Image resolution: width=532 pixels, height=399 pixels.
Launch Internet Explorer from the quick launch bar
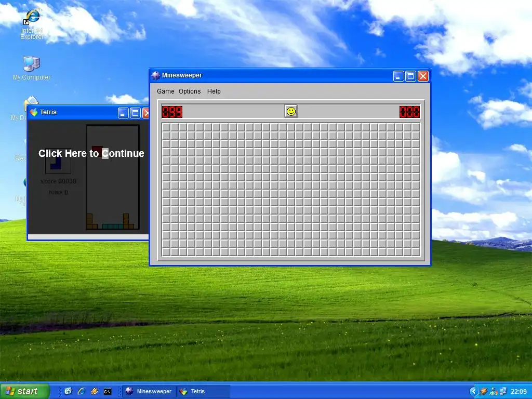[81, 391]
